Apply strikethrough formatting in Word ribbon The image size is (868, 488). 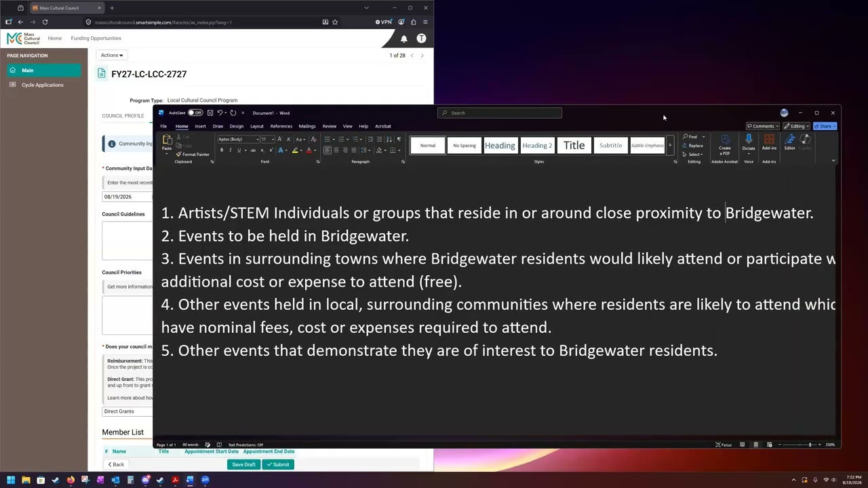(x=253, y=150)
